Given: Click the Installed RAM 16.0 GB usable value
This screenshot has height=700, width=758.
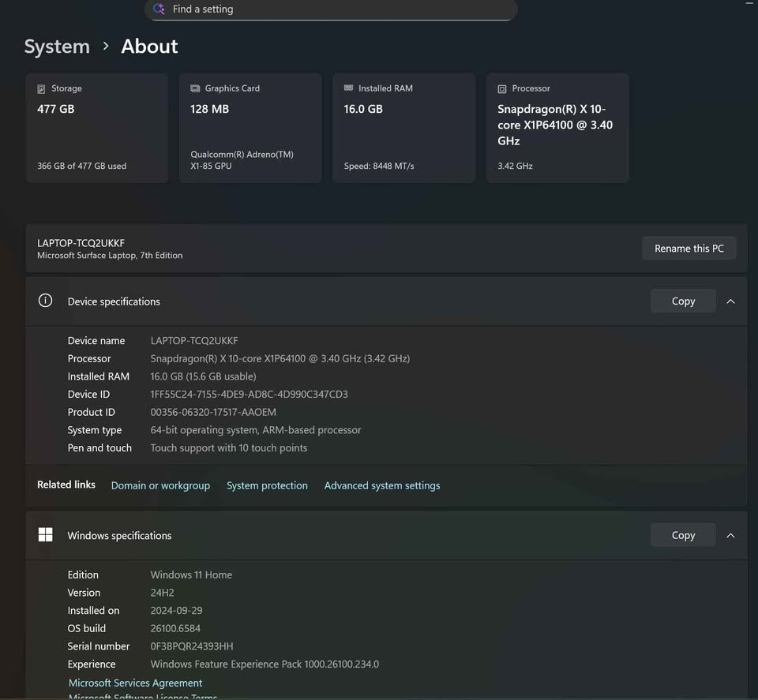Looking at the screenshot, I should 203,376.
